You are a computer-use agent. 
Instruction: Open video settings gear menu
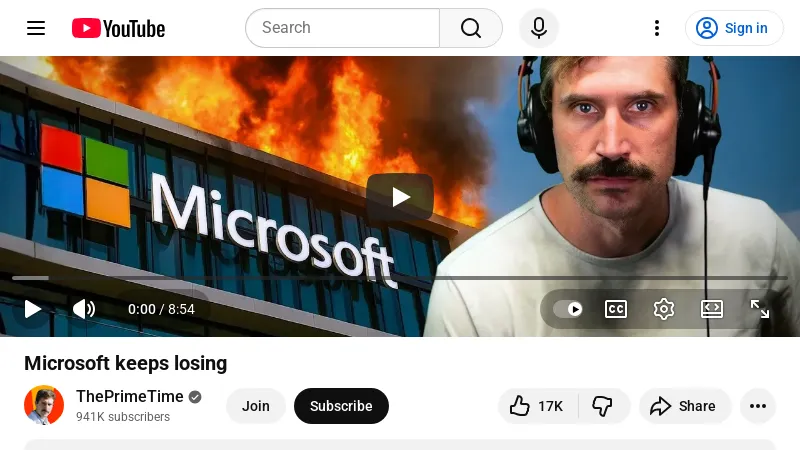click(664, 309)
